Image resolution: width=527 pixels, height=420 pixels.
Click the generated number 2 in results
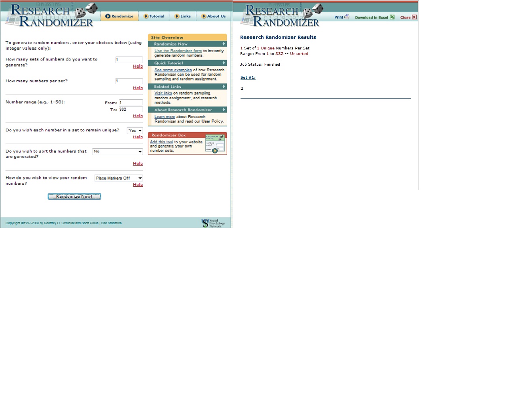242,89
